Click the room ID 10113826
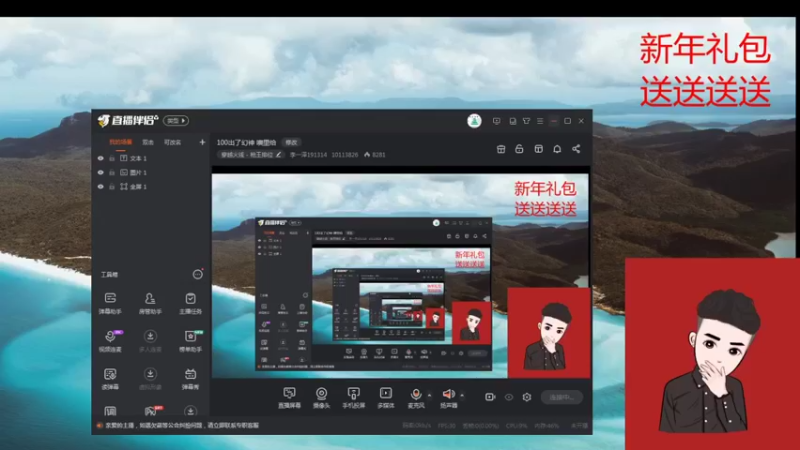 coord(345,155)
